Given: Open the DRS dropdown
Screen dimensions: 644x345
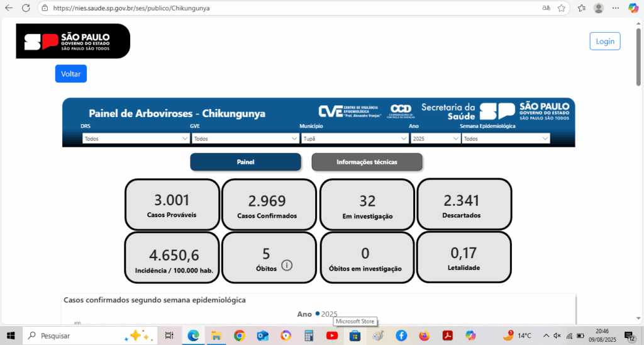Looking at the screenshot, I should pos(136,139).
